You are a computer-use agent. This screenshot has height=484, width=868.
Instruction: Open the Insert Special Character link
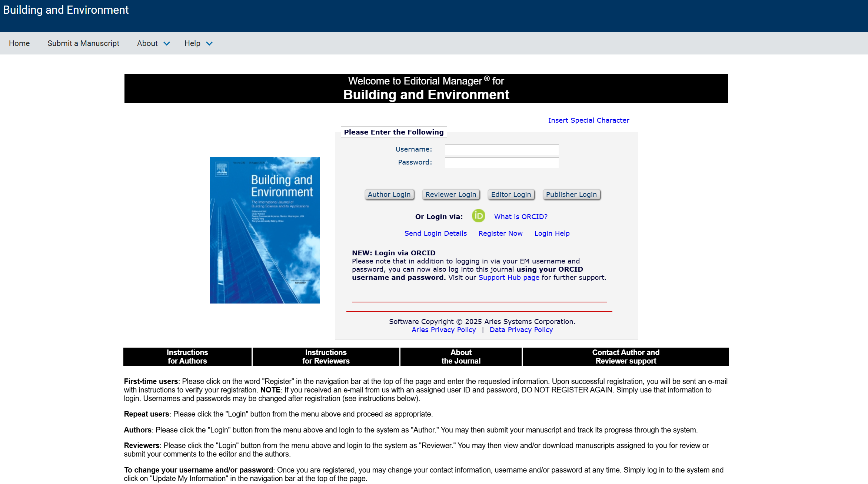point(589,120)
